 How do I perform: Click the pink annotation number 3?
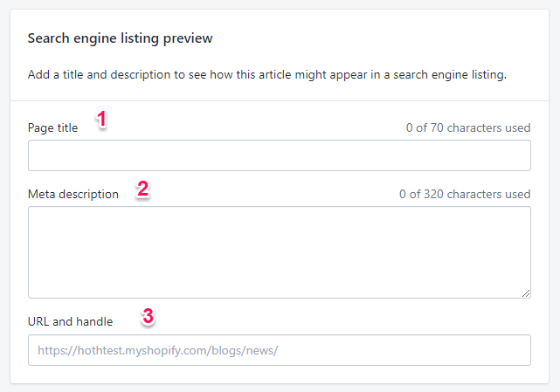tap(148, 316)
